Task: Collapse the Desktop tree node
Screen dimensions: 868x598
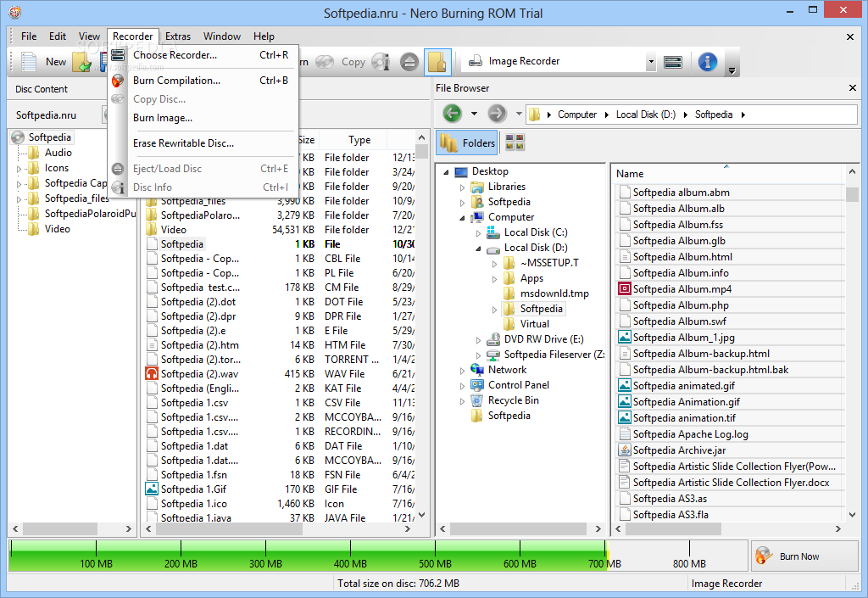Action: tap(446, 172)
